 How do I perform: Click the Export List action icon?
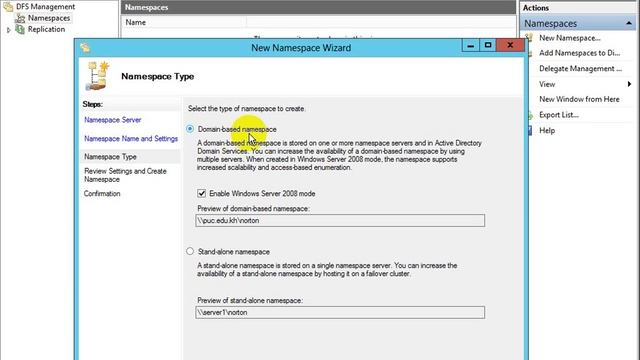click(529, 115)
